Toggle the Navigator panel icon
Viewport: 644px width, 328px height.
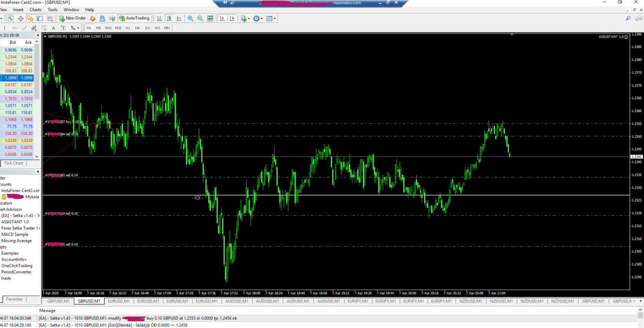tap(30, 18)
